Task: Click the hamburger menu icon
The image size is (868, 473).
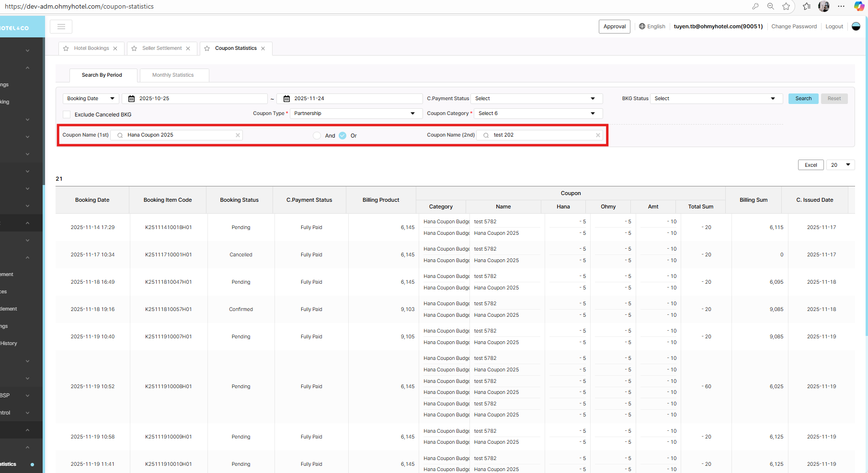Action: [x=61, y=27]
